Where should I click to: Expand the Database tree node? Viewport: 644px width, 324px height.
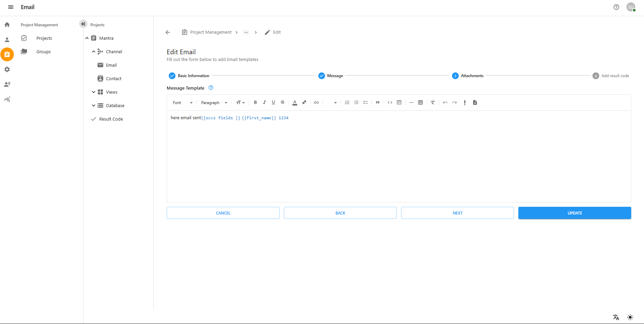click(x=94, y=105)
